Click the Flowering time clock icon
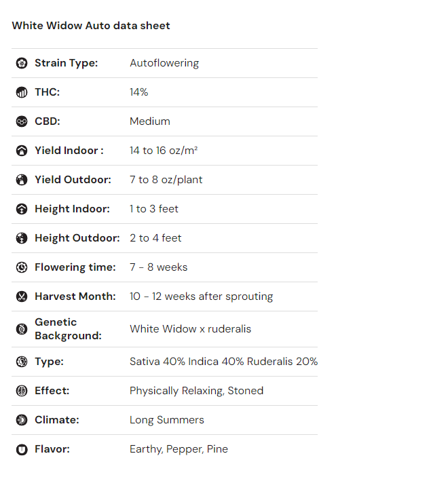The height and width of the screenshot is (477, 448). pyautogui.click(x=22, y=267)
